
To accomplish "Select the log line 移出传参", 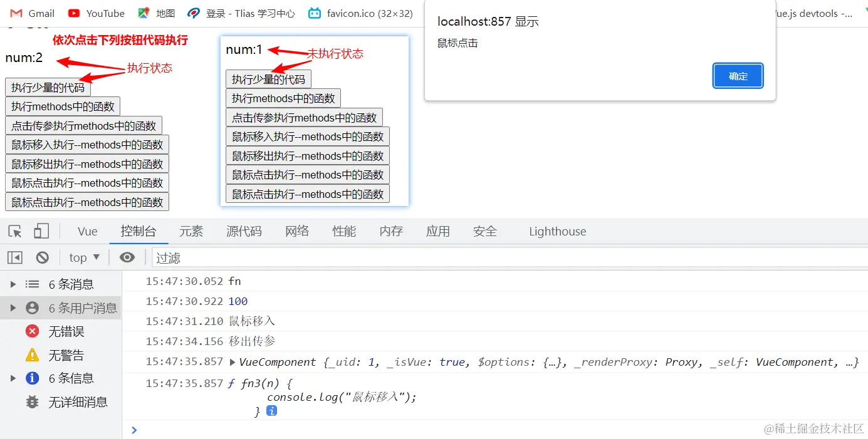I will click(252, 341).
